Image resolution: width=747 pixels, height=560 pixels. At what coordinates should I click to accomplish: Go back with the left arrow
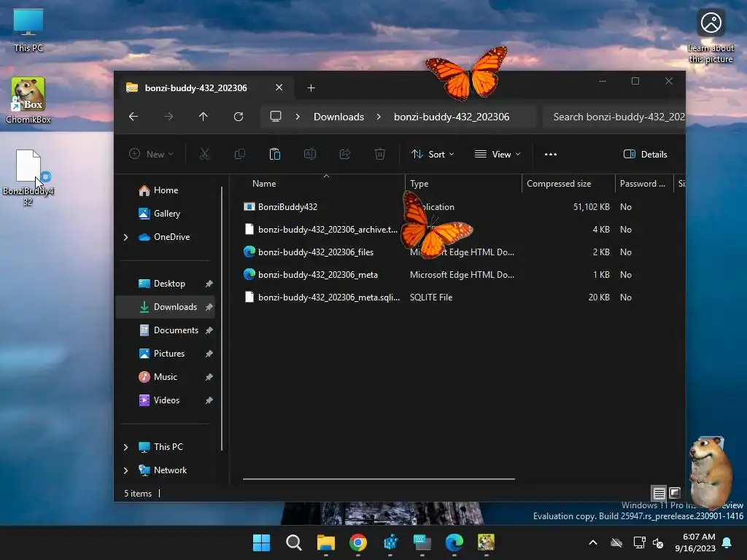coord(133,117)
